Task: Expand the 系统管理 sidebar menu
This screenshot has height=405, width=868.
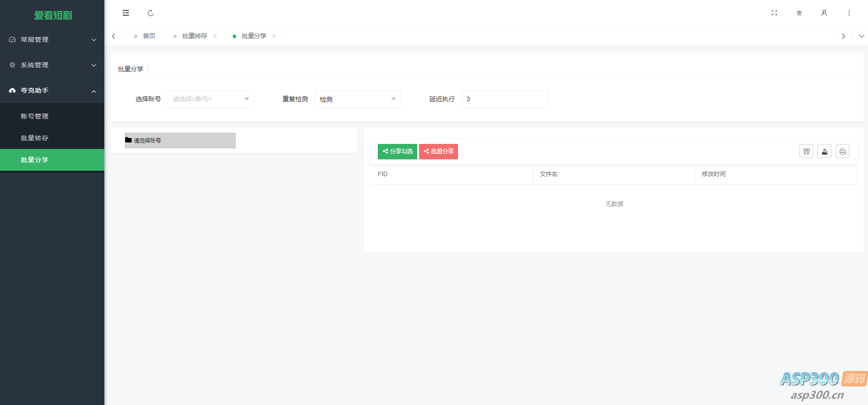Action: tap(52, 65)
